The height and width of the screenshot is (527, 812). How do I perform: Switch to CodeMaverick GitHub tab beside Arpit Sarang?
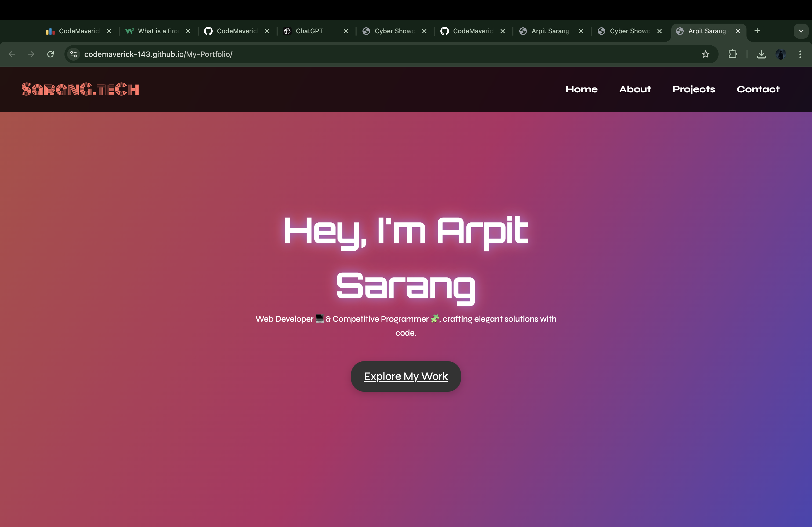473,31
